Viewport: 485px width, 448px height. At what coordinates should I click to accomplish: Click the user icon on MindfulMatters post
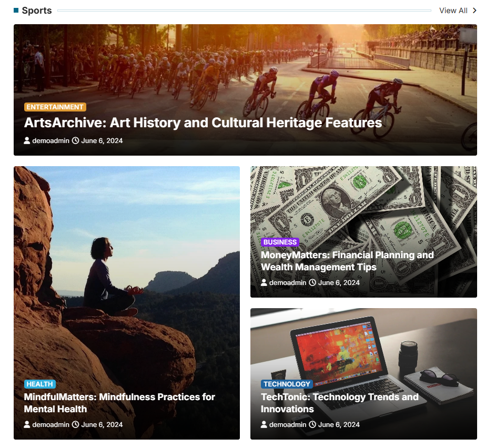pyautogui.click(x=27, y=424)
